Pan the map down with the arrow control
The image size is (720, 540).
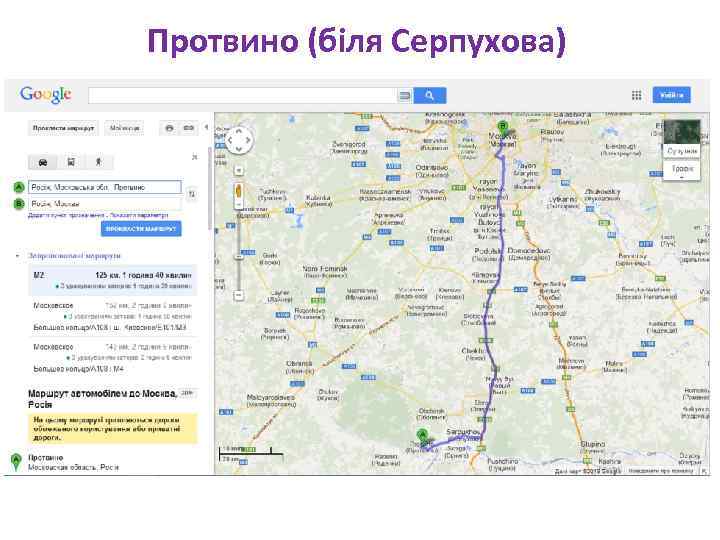click(239, 149)
